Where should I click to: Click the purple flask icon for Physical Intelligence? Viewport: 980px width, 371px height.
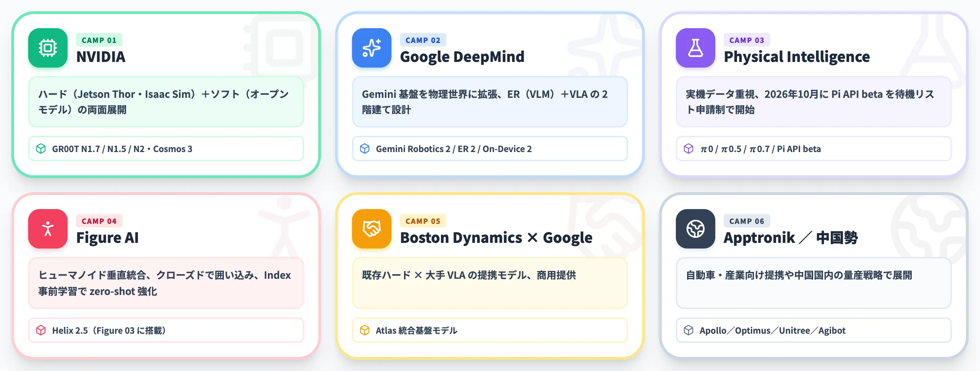pos(696,48)
